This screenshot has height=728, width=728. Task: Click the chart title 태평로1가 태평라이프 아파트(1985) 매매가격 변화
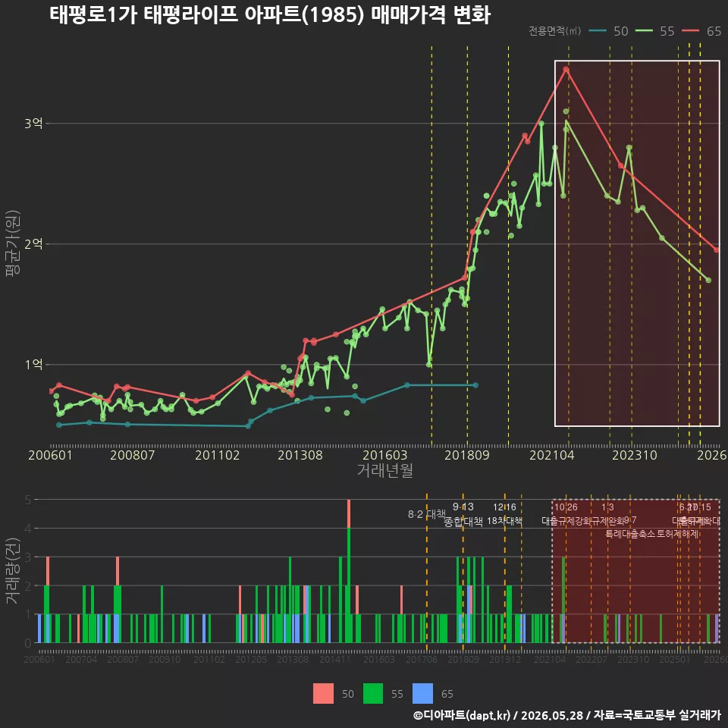pos(270,15)
